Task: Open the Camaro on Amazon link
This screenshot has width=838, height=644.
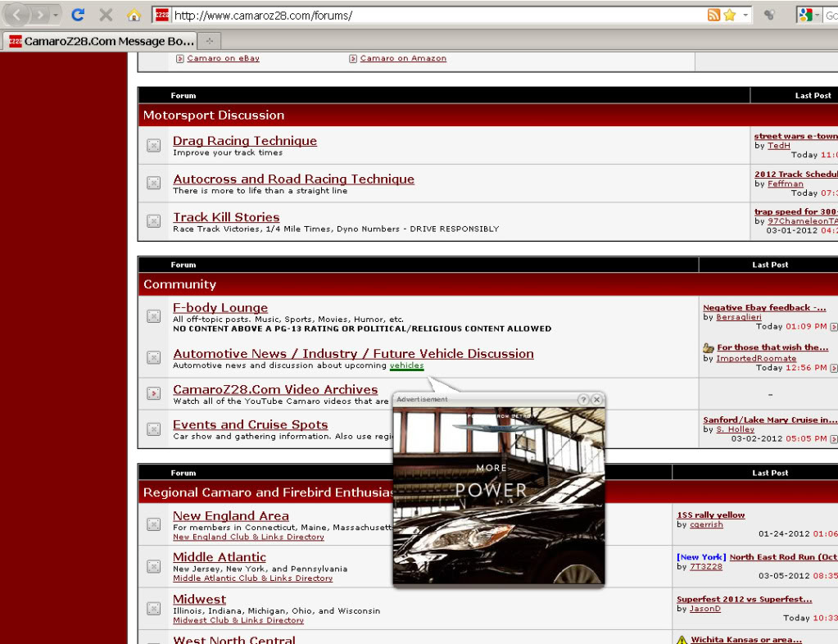Action: [403, 58]
